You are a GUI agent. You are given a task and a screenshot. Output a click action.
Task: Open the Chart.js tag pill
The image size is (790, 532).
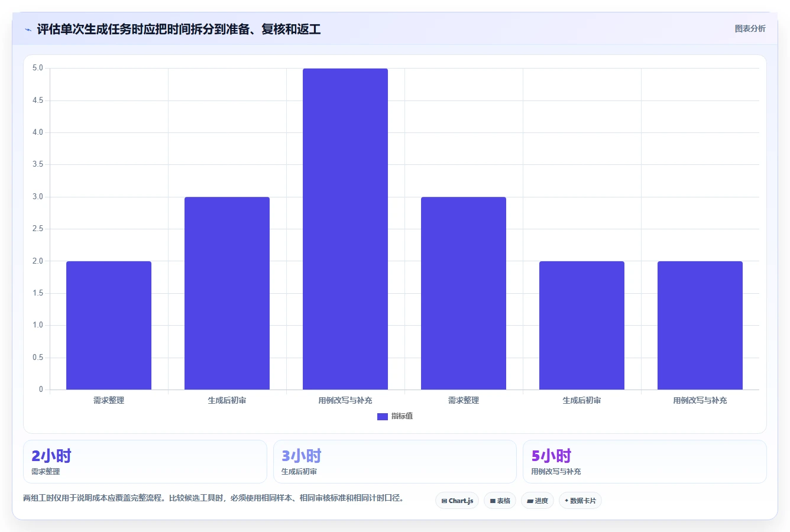(x=457, y=501)
